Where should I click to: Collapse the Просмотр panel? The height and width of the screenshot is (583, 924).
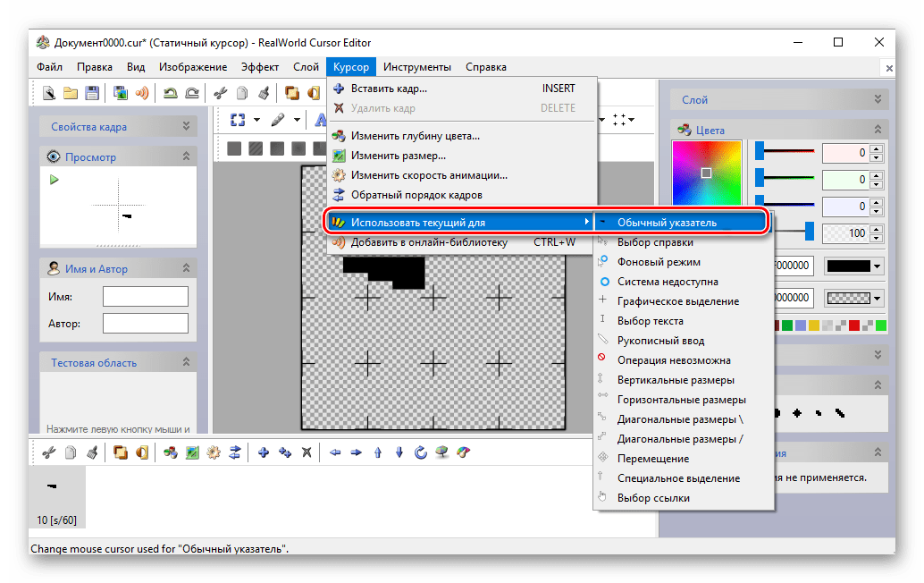pos(187,156)
